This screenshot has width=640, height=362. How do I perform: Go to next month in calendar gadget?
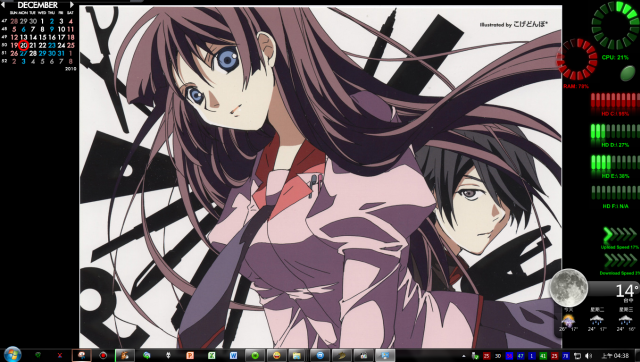point(72,5)
